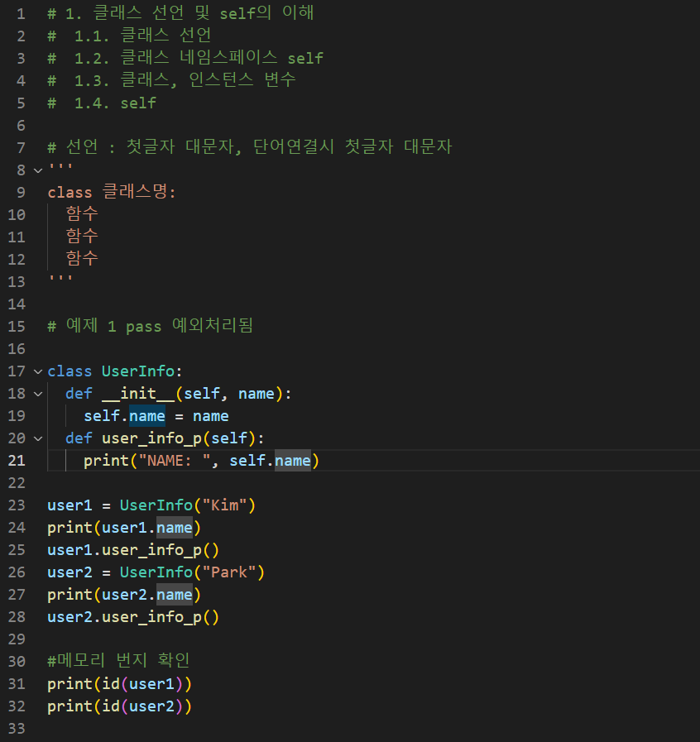Click the "Kim" string argument
700x742 pixels.
(x=225, y=505)
